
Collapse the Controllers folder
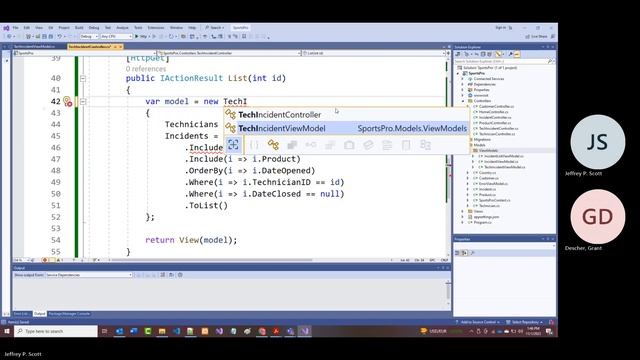(x=463, y=101)
